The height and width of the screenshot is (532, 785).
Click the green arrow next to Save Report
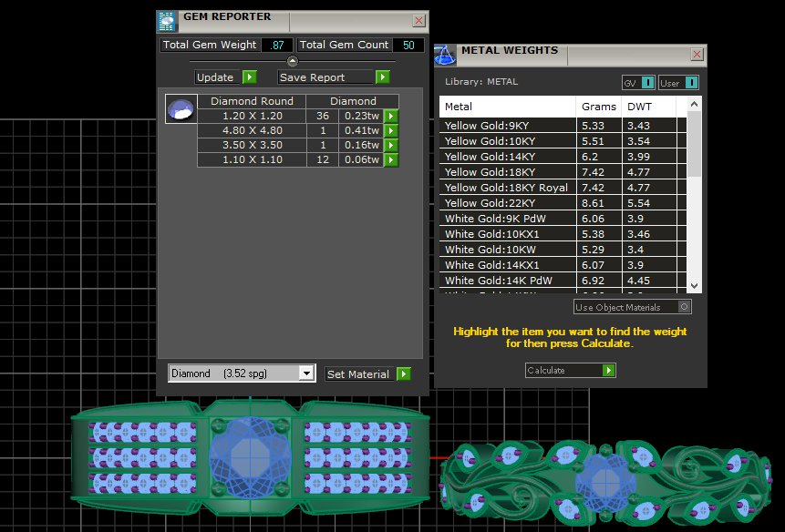click(383, 77)
